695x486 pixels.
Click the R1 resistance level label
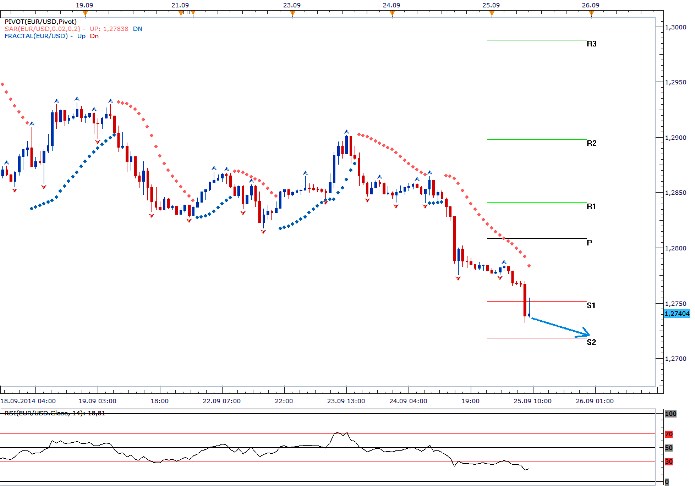[591, 206]
